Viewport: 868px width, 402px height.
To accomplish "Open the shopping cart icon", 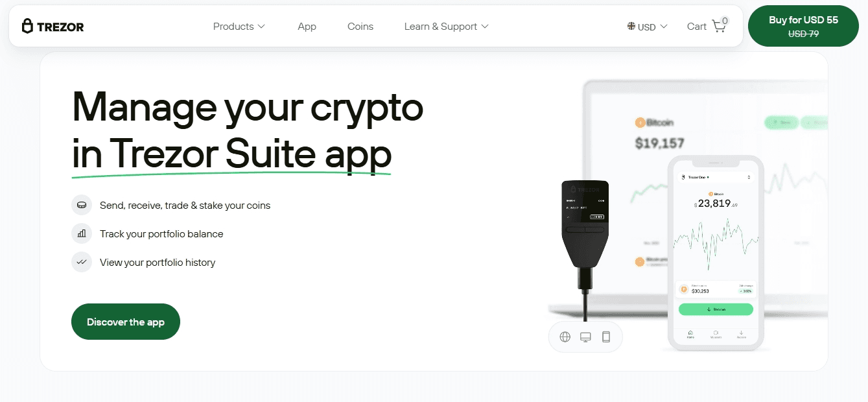I will pos(719,26).
